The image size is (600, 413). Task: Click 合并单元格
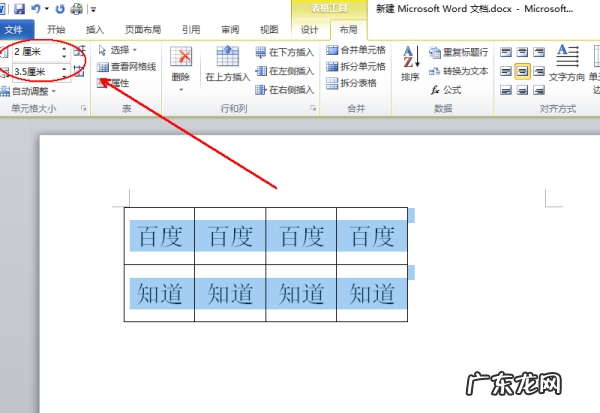pos(356,50)
